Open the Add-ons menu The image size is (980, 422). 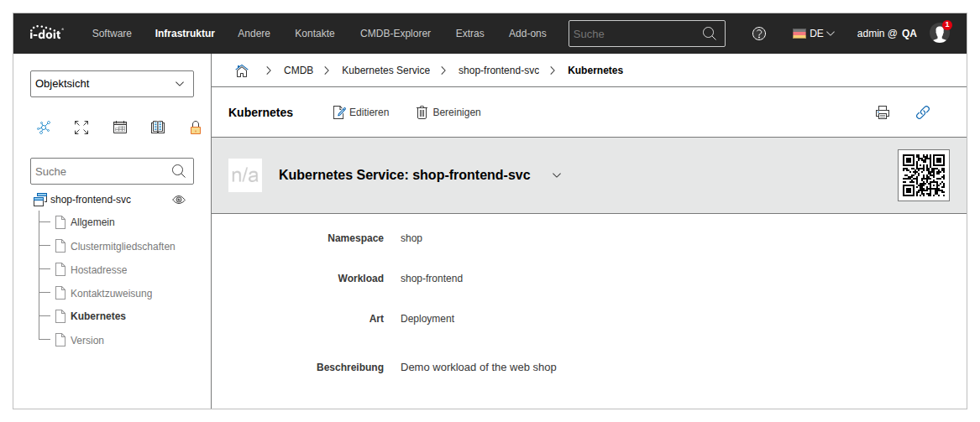[x=527, y=34]
